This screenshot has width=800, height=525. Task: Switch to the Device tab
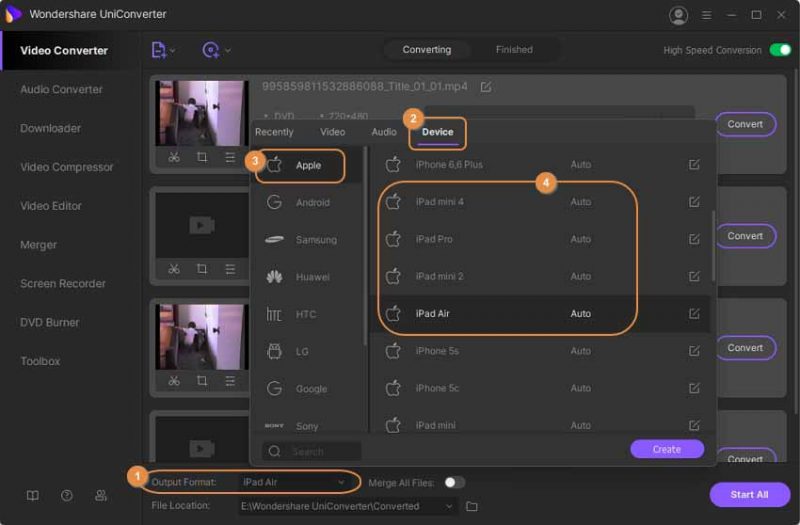point(437,132)
